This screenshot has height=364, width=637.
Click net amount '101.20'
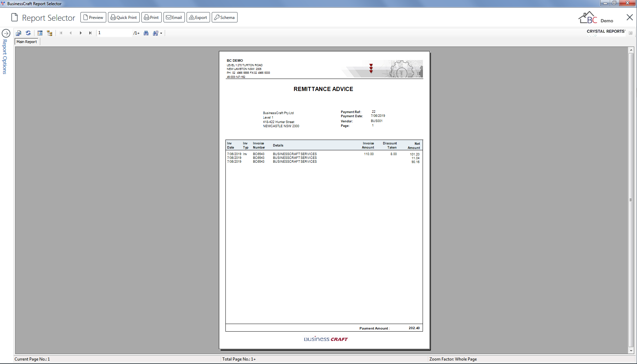[x=415, y=154]
